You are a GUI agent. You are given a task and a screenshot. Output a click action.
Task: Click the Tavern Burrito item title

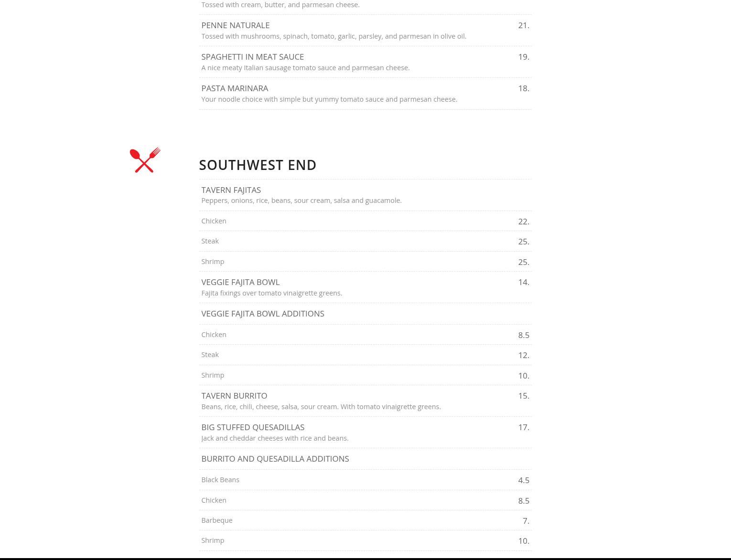(x=234, y=396)
